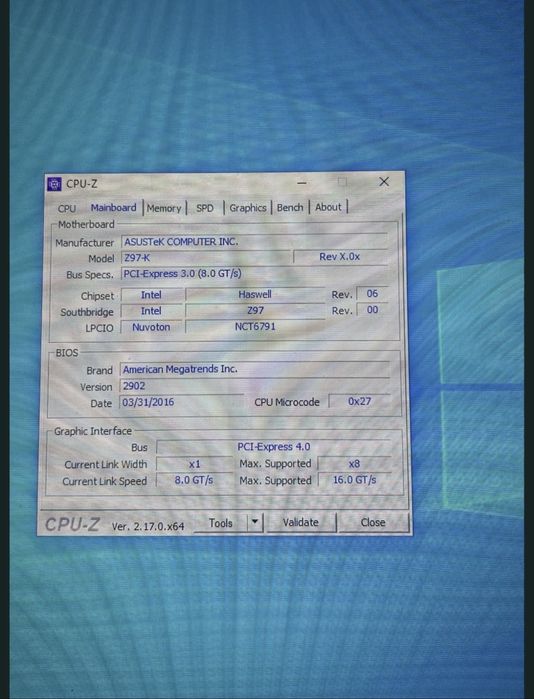Screen dimensions: 534x699
Task: Expand the Tools dropdown arrow
Action: [x=255, y=522]
